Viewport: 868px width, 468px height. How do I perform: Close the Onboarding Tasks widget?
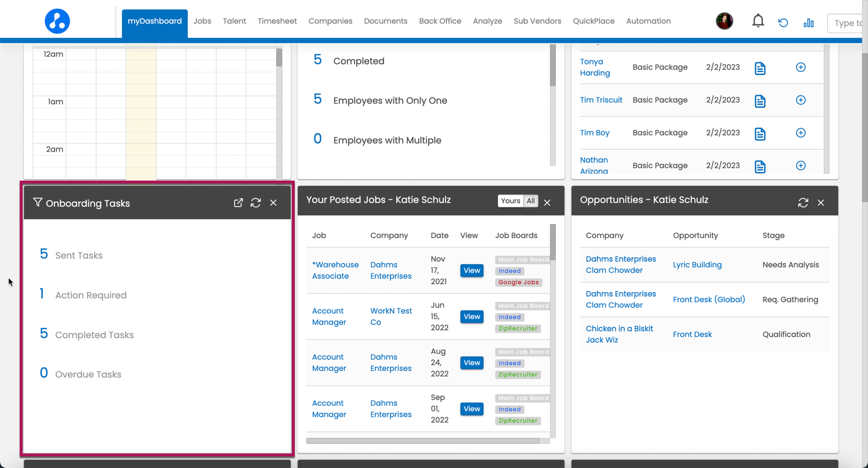[x=273, y=203]
